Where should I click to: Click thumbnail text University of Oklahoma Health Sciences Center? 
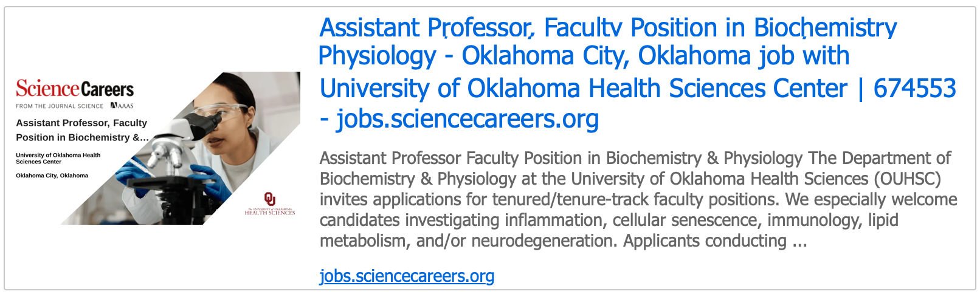click(58, 158)
